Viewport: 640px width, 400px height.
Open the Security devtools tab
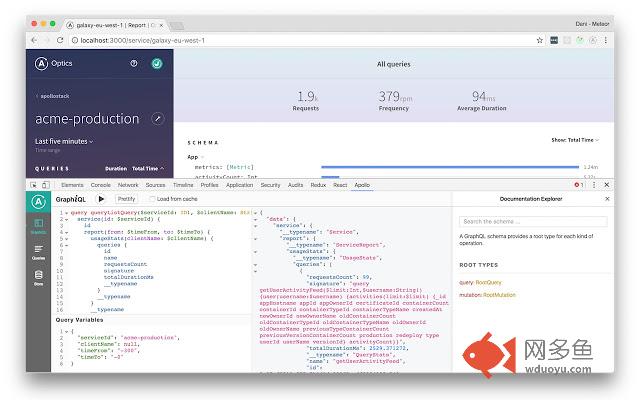[270, 185]
